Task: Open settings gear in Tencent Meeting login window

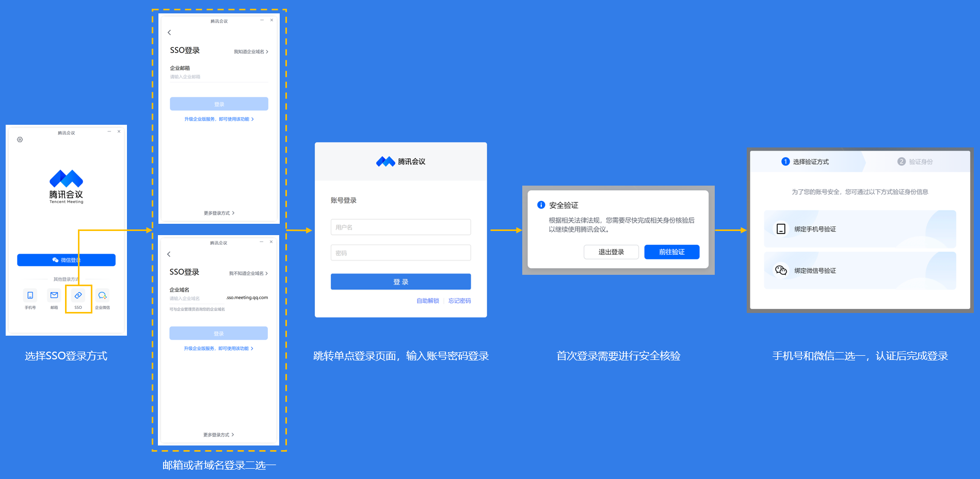Action: [x=20, y=140]
